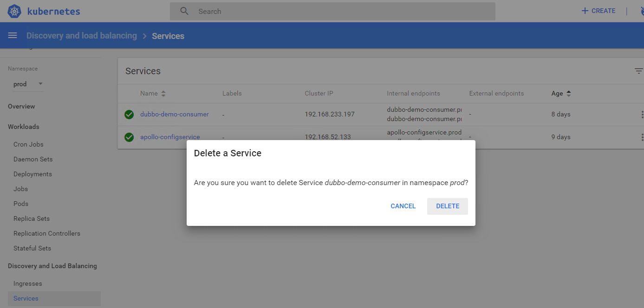Toggle the hamburger navigation menu
The width and height of the screenshot is (644, 308).
click(13, 36)
